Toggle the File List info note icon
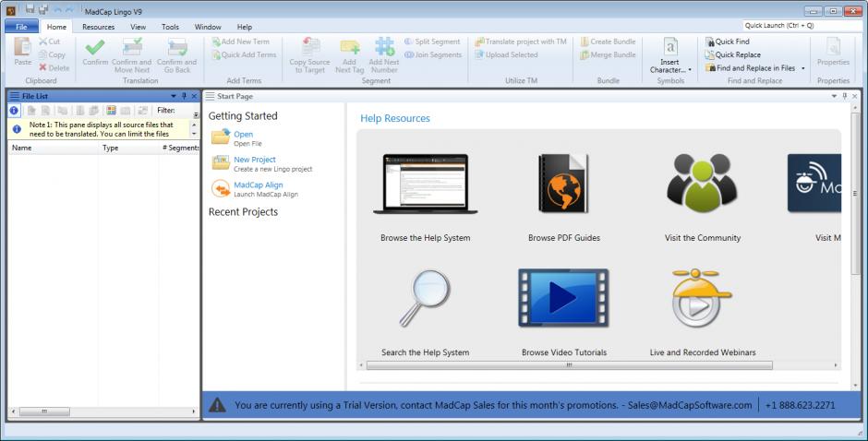868x441 pixels. (x=15, y=110)
